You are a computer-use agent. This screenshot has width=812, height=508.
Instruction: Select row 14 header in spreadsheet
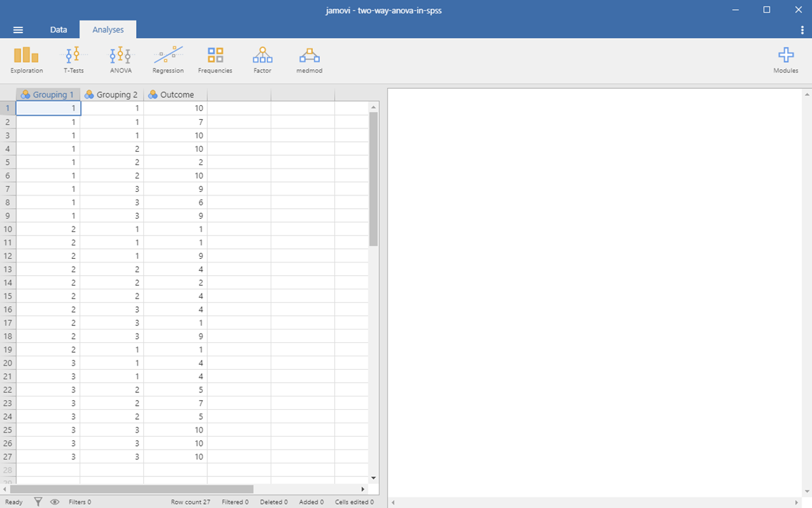pyautogui.click(x=8, y=283)
